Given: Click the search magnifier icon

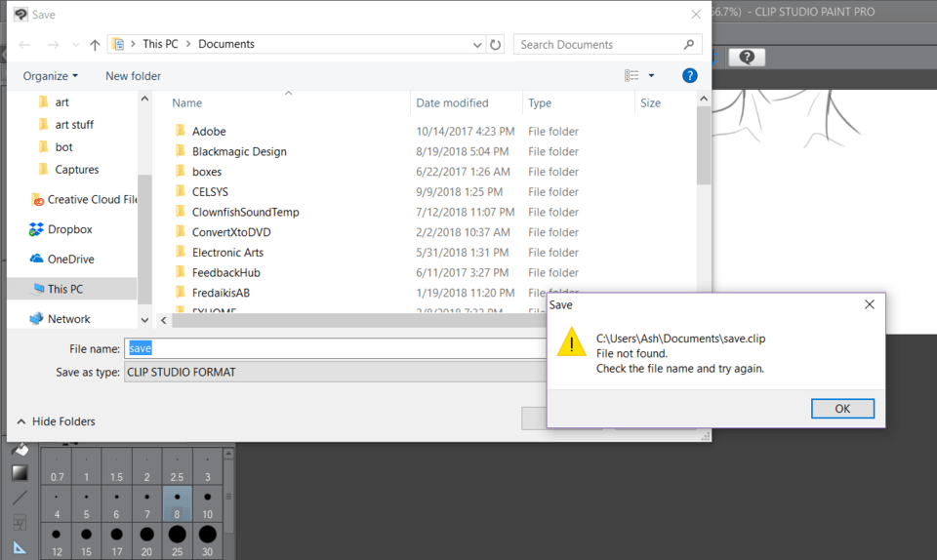Looking at the screenshot, I should (688, 44).
